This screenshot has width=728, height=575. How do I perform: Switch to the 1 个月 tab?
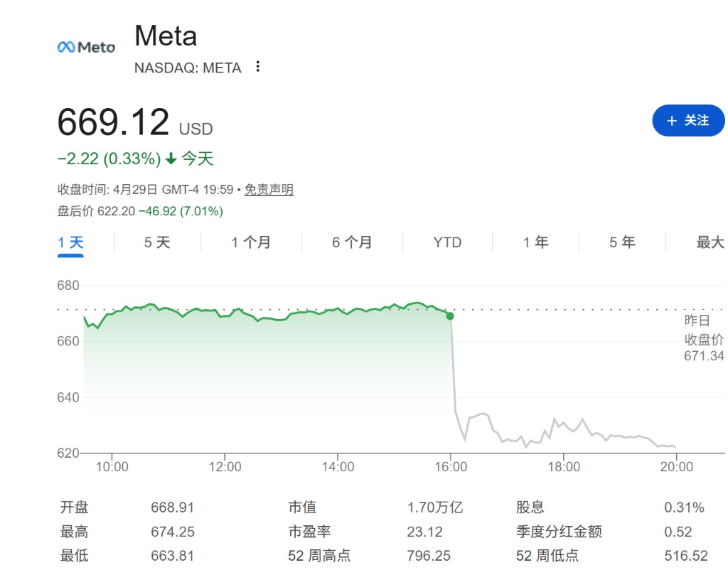pyautogui.click(x=251, y=242)
